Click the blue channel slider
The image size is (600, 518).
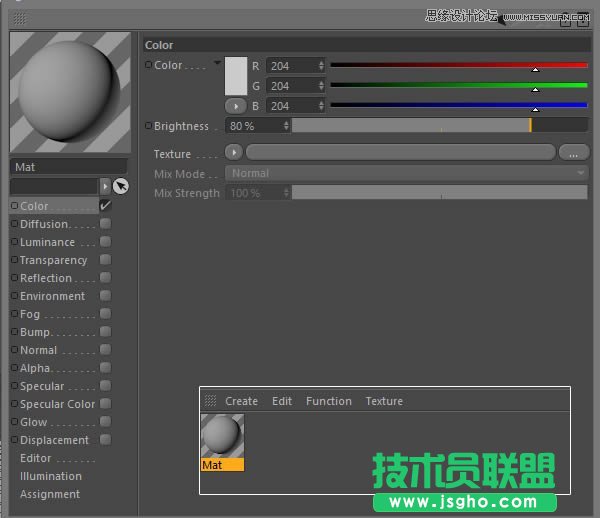pyautogui.click(x=459, y=105)
